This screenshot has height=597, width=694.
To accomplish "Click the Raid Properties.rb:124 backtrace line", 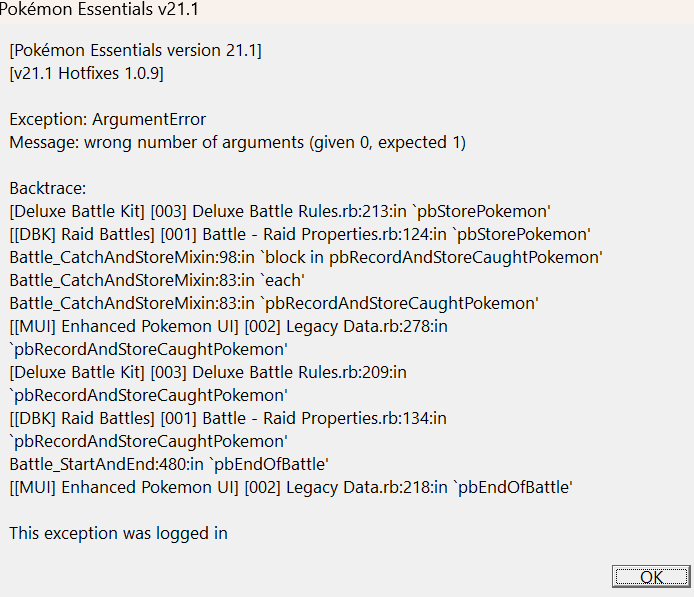I will [300, 234].
